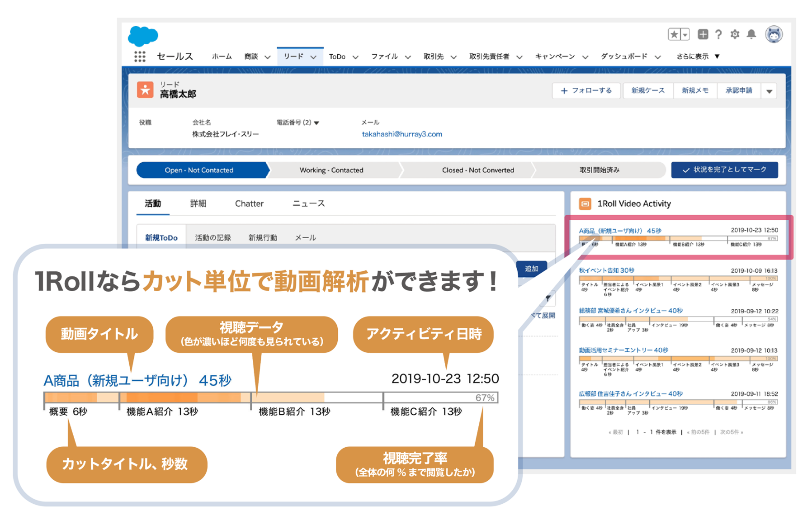812x525 pixels.
Task: Click the favorites star icon
Action: pos(674,34)
